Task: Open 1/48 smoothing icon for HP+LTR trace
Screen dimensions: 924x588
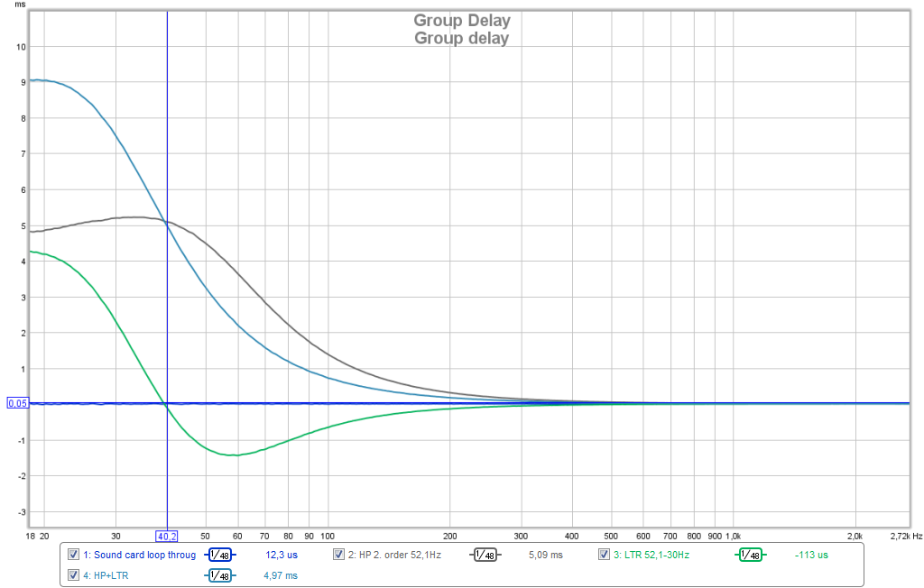Action: pos(220,575)
